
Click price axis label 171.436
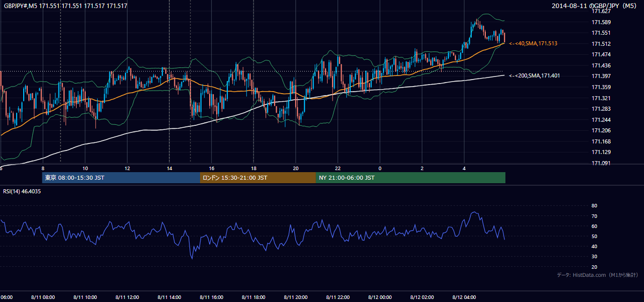coord(601,65)
